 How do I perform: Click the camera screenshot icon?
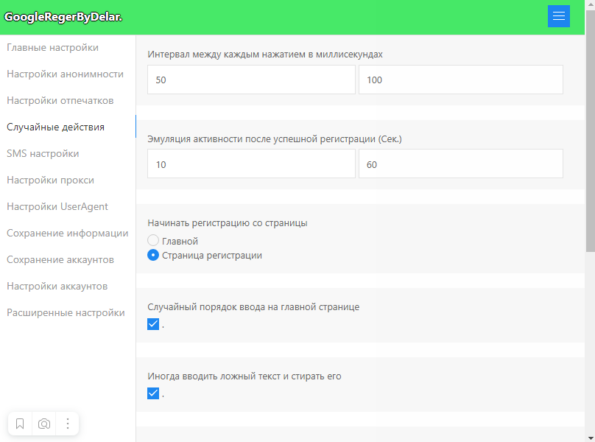[44, 423]
